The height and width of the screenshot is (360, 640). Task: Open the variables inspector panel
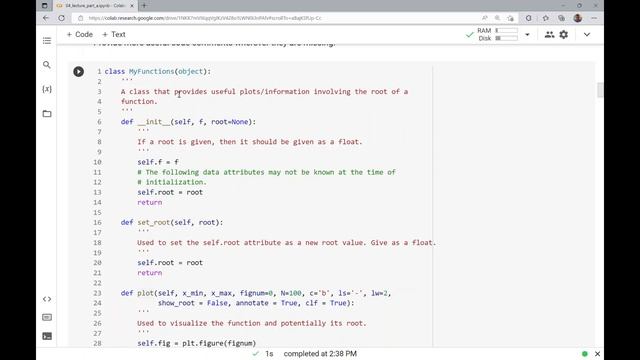pos(47,89)
